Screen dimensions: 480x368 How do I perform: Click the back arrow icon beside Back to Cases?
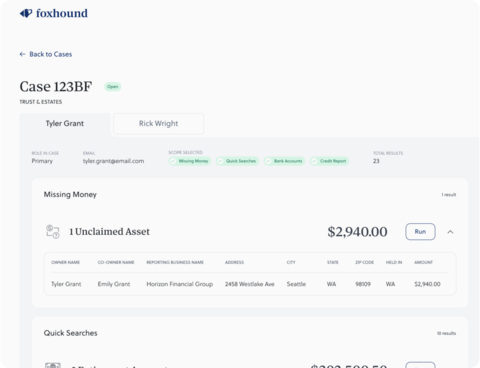tap(22, 54)
